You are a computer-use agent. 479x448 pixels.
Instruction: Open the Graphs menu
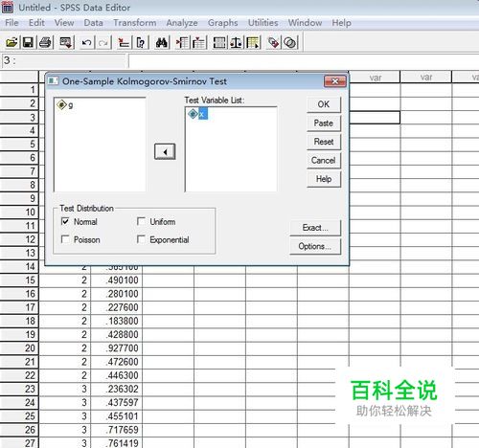pyautogui.click(x=223, y=23)
